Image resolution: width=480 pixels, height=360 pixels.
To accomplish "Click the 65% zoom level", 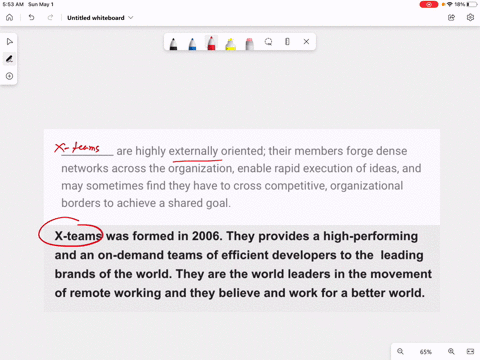I will click(426, 352).
